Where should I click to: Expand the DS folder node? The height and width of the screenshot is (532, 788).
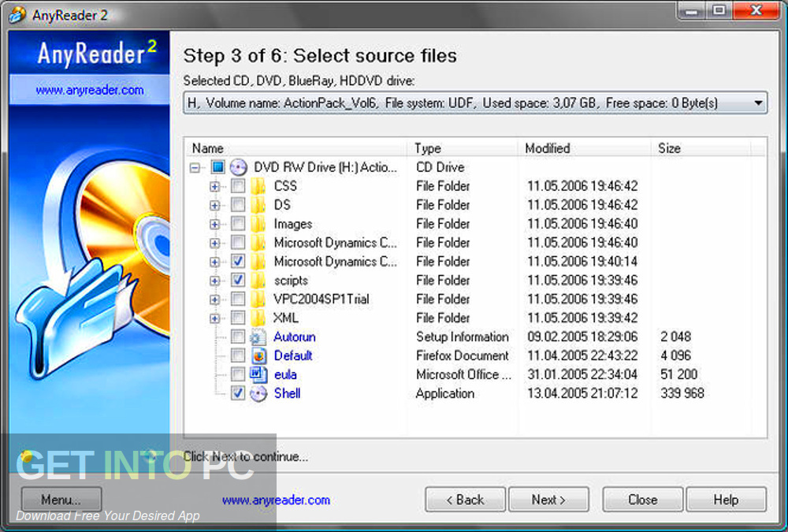pyautogui.click(x=214, y=206)
